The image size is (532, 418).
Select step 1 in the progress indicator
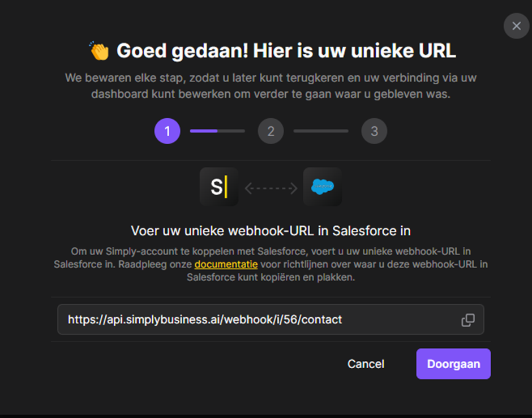coord(168,131)
